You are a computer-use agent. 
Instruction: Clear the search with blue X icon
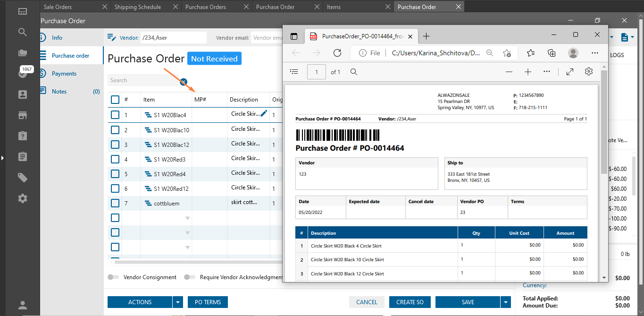[184, 82]
